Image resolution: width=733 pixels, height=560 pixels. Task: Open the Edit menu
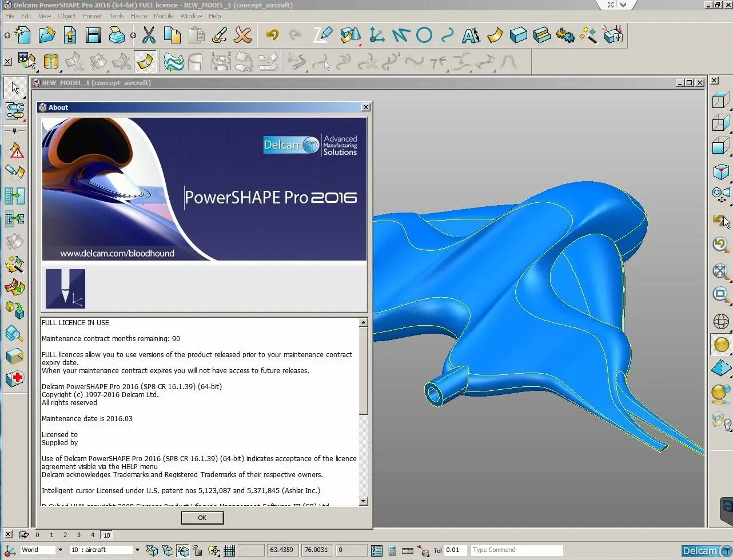pyautogui.click(x=26, y=16)
